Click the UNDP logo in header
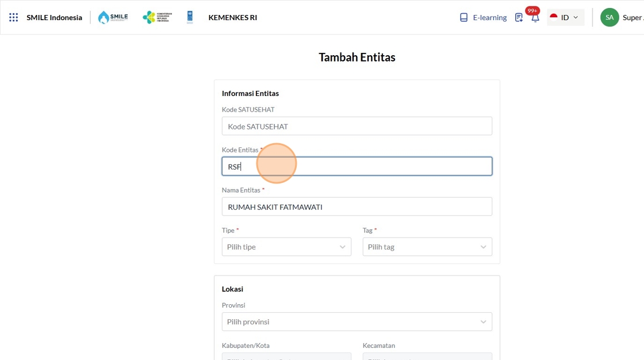Screen dimensions: 644x360 [x=190, y=17]
